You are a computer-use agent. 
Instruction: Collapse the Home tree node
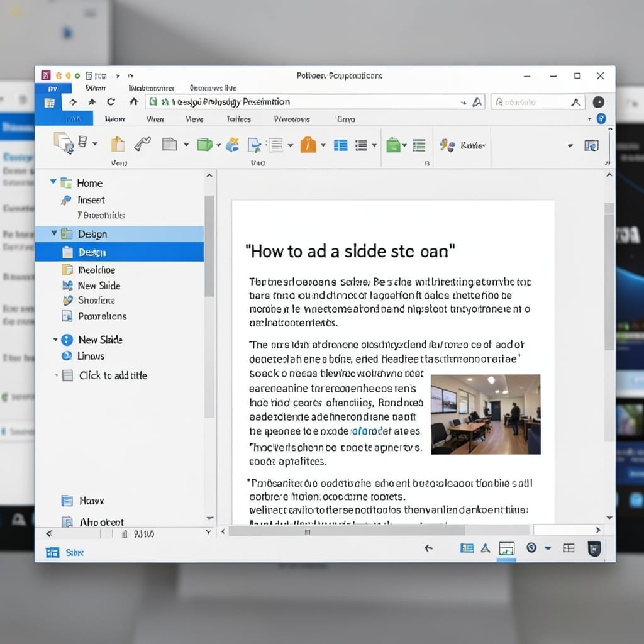pos(53,181)
